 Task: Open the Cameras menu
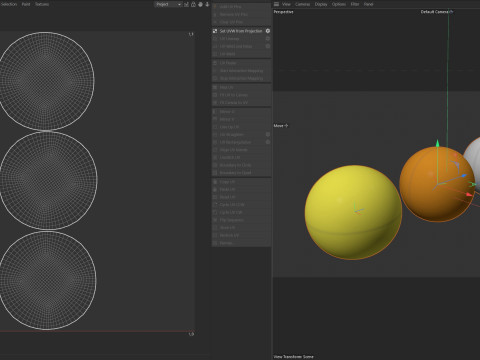[302, 4]
